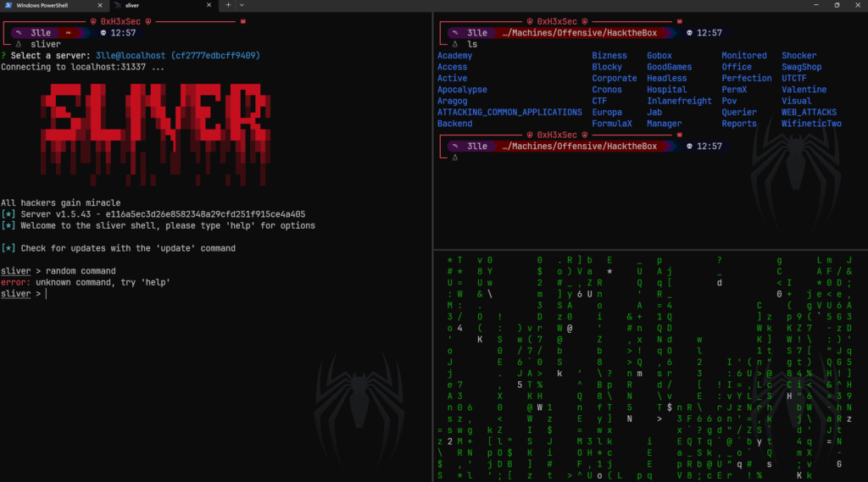Click the CTF directory name
868x482 pixels.
(599, 101)
